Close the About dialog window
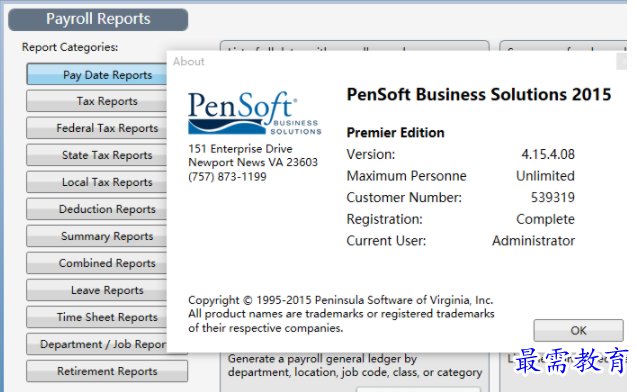Screen dimensions: 637x392 click(x=622, y=62)
